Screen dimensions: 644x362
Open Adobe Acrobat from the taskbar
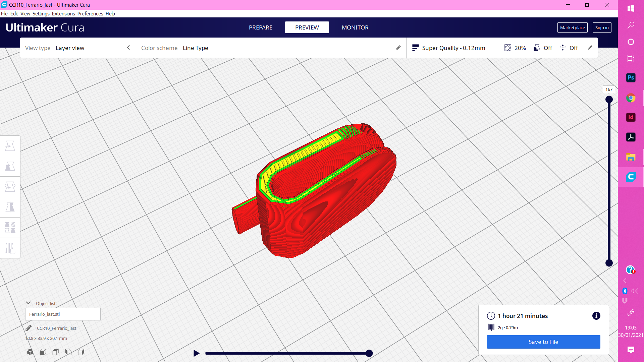(631, 137)
